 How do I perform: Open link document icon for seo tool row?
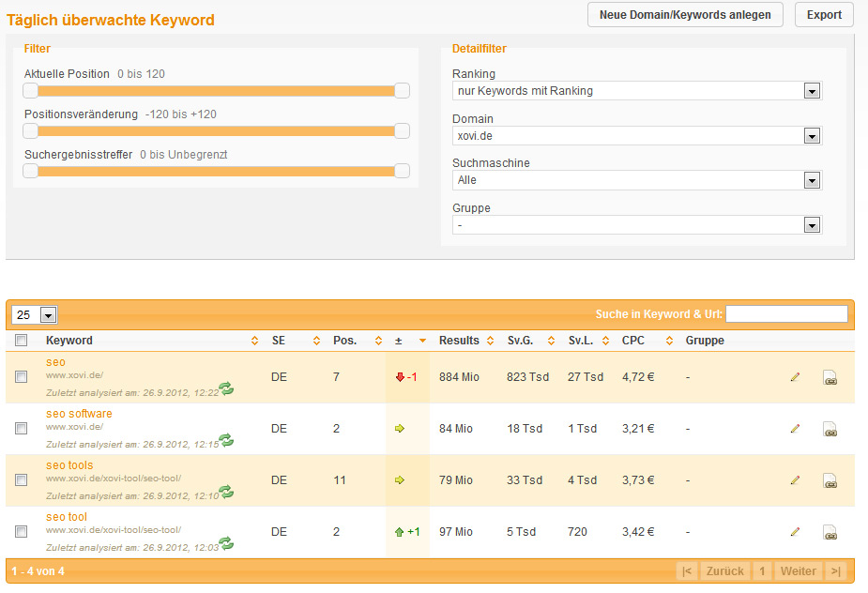click(x=830, y=532)
